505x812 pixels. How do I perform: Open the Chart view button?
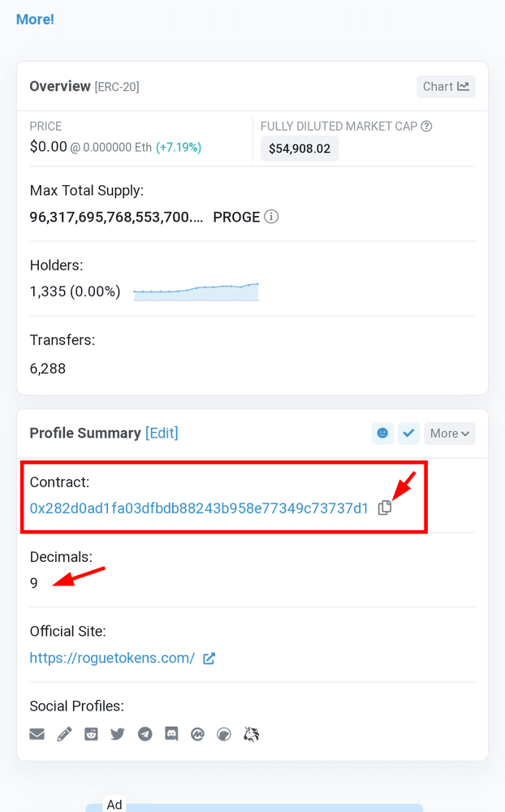(446, 86)
